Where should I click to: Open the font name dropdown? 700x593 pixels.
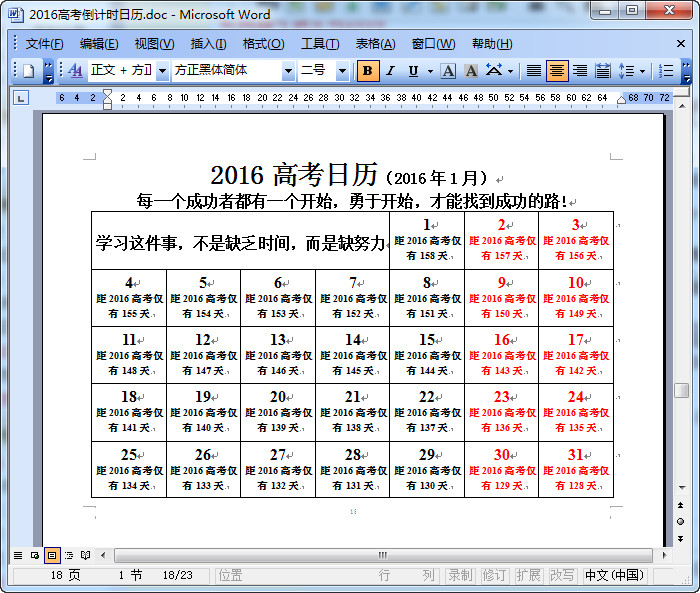point(288,71)
